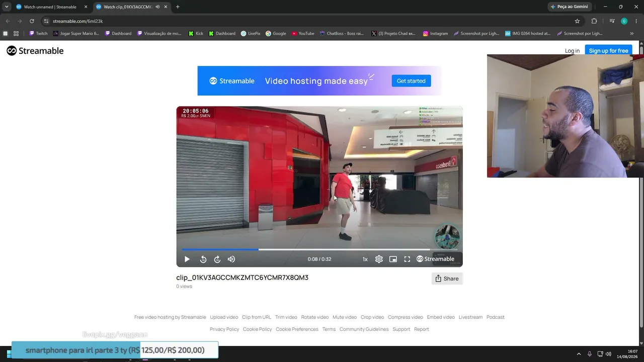Open the Streamable home logo

pyautogui.click(x=35, y=51)
